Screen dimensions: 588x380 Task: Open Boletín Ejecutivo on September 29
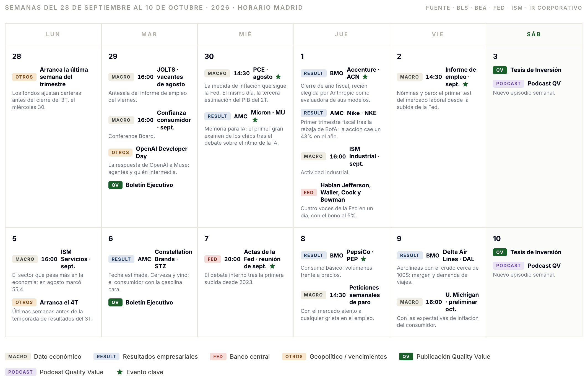[149, 185]
